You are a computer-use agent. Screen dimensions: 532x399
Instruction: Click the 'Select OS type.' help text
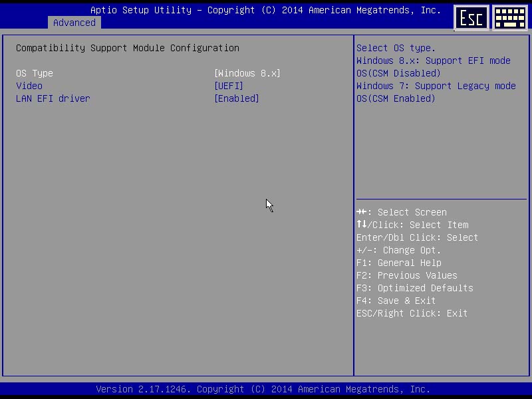click(x=396, y=48)
